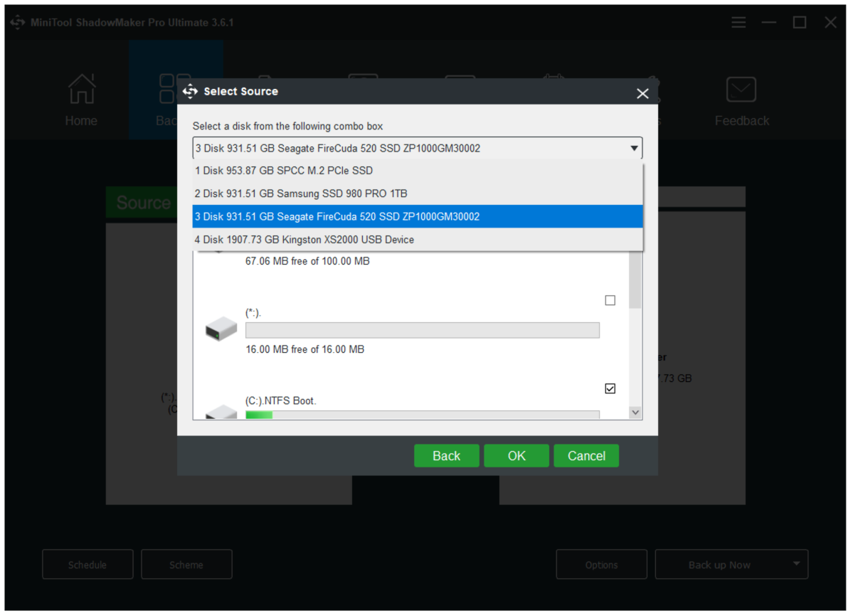Confirm source selection with OK
Viewport: 853px width, 616px height.
[516, 456]
